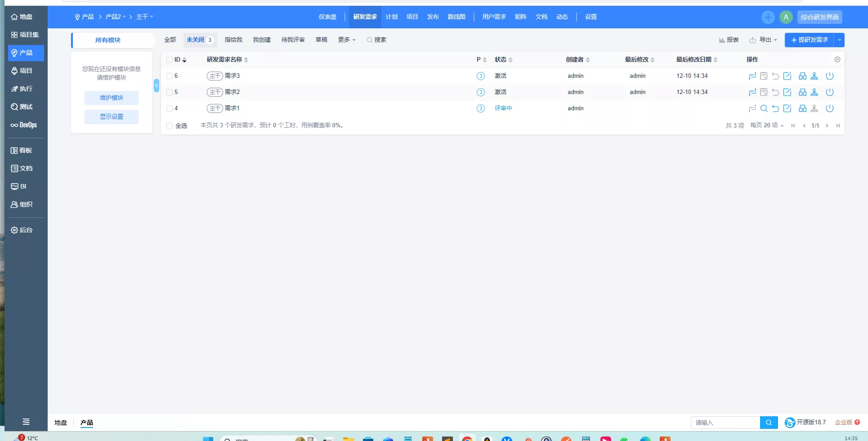Click the create test case icon for 需求3
Screen dimensions: 868x441
click(802, 76)
